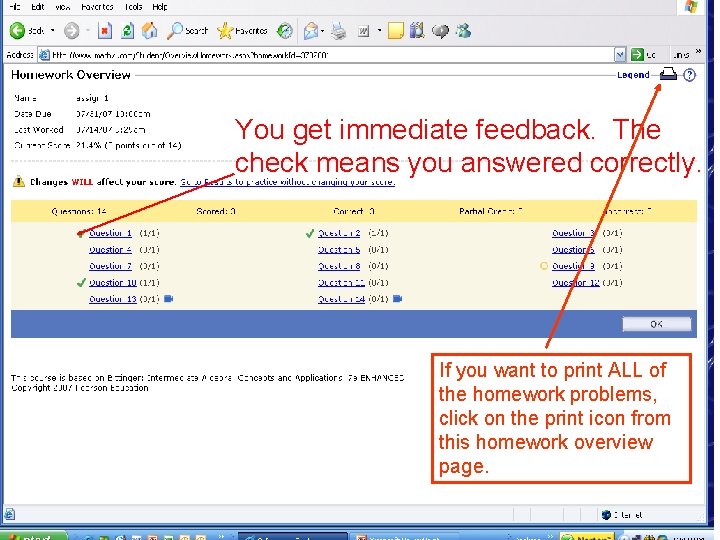720x540 pixels.
Task: Open the Legend link
Action: [x=633, y=75]
